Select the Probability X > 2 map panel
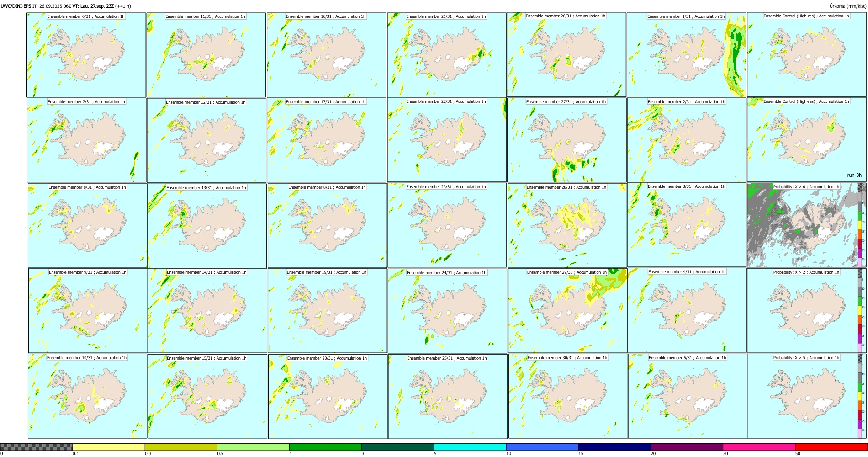This screenshot has width=868, height=457. [x=807, y=311]
